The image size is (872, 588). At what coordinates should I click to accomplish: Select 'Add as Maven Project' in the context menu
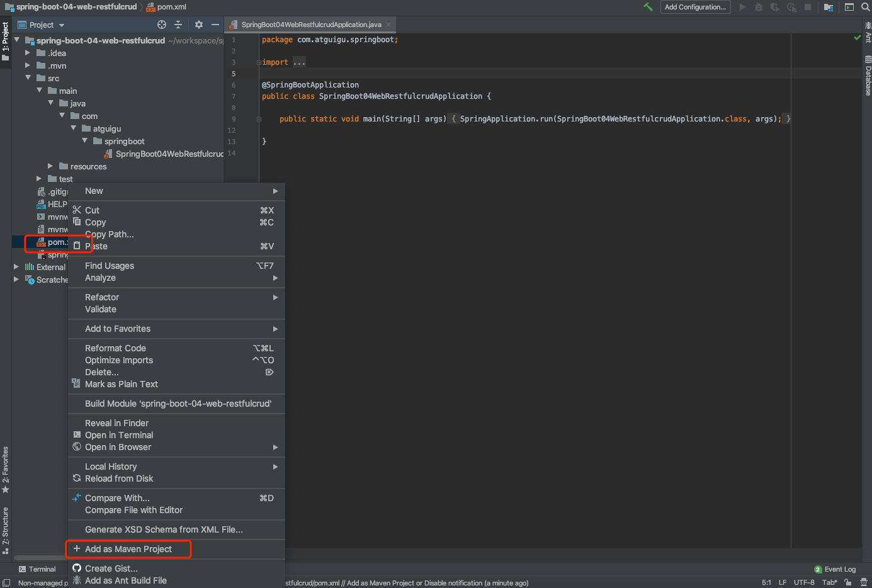pos(128,549)
